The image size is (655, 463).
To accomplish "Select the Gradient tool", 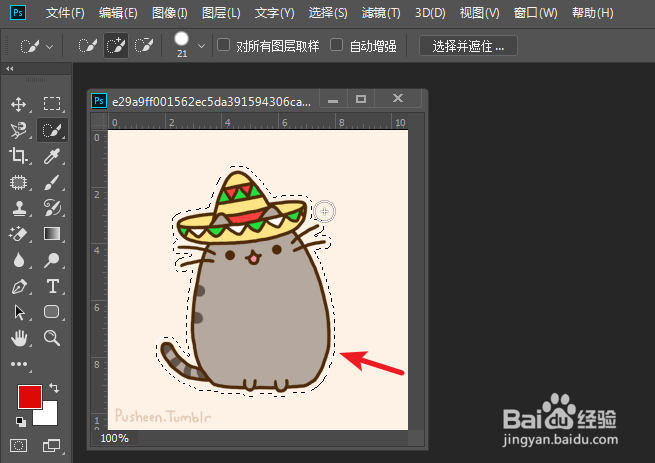I will 52,234.
